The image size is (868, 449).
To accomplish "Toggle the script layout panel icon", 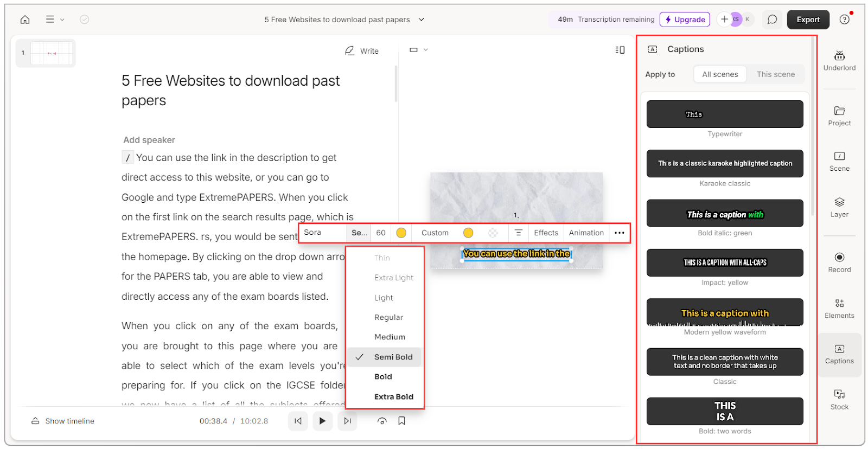I will click(x=620, y=50).
